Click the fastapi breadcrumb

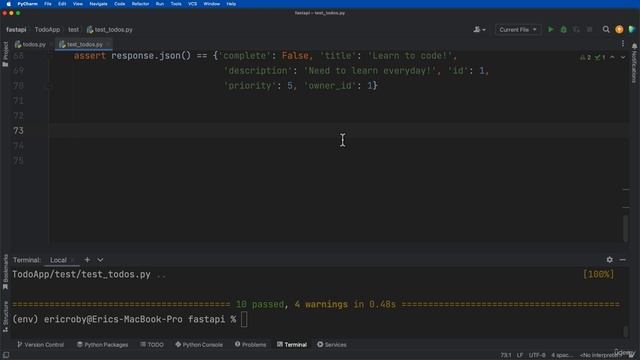16,29
